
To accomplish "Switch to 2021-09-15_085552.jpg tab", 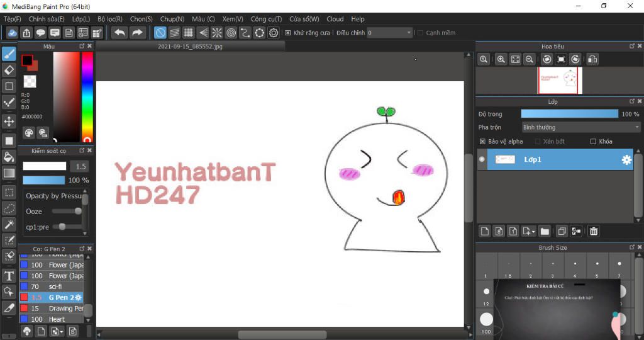I will pos(190,47).
